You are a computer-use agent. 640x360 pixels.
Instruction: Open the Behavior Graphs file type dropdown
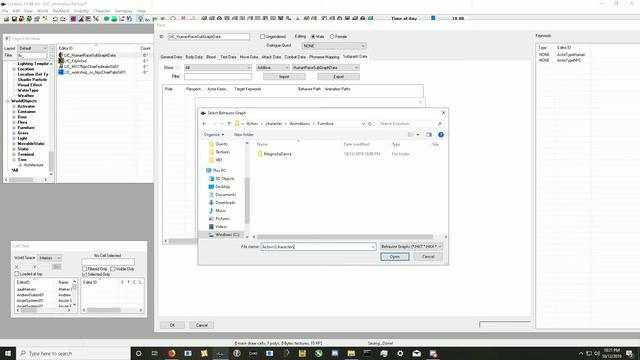point(411,247)
